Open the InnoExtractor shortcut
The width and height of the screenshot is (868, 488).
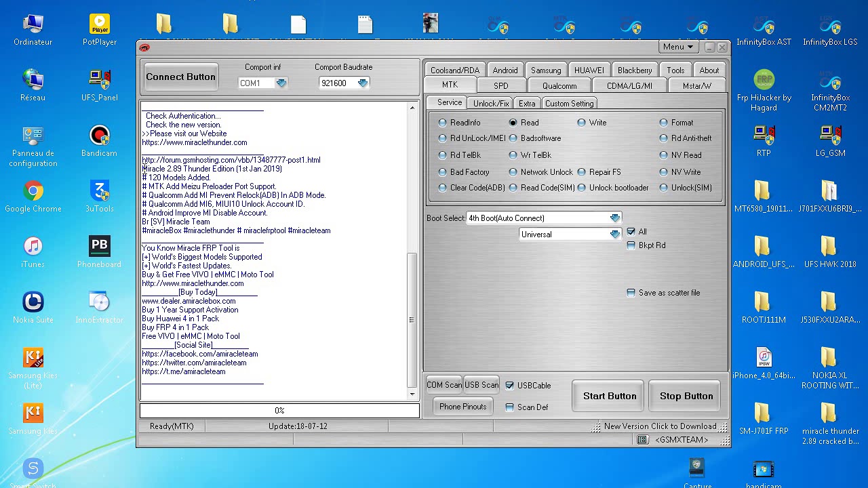coord(100,308)
